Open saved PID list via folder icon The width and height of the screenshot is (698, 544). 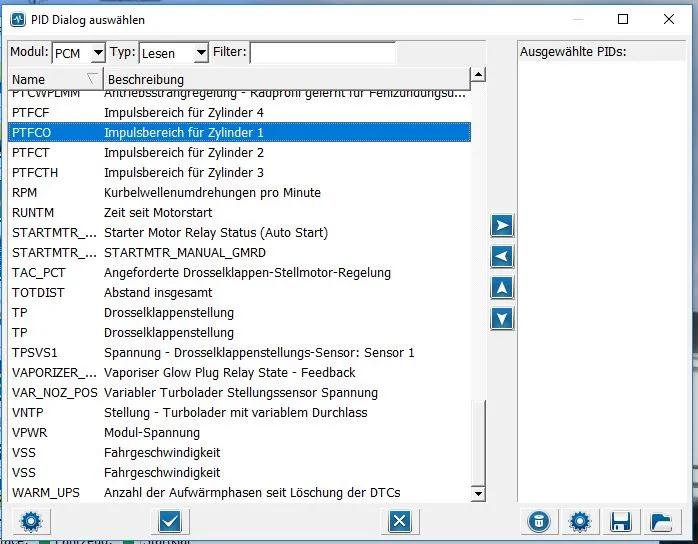[x=660, y=520]
